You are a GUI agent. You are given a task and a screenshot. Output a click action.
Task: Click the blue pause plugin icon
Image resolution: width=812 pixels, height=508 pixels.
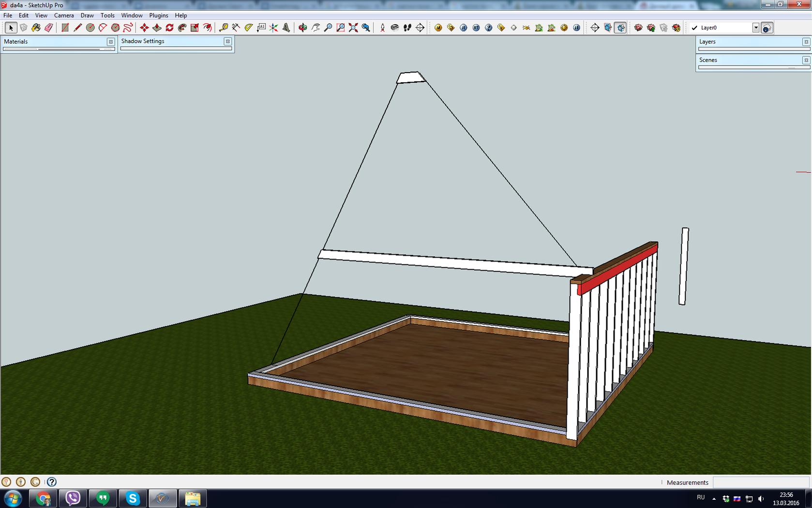[577, 28]
